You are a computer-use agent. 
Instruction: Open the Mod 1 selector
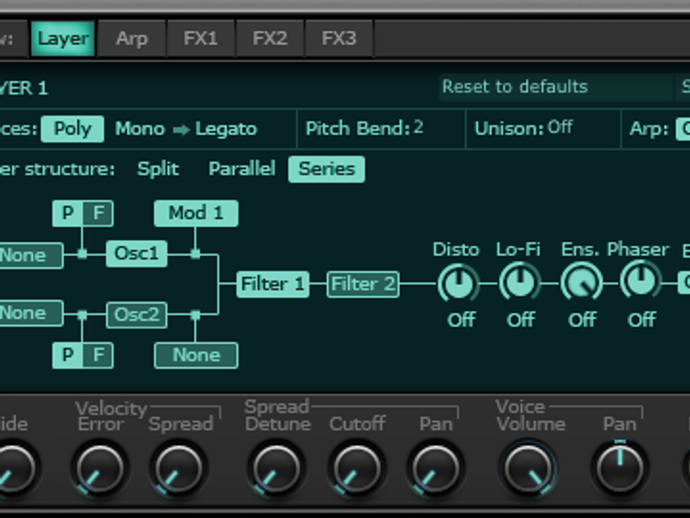tap(196, 213)
